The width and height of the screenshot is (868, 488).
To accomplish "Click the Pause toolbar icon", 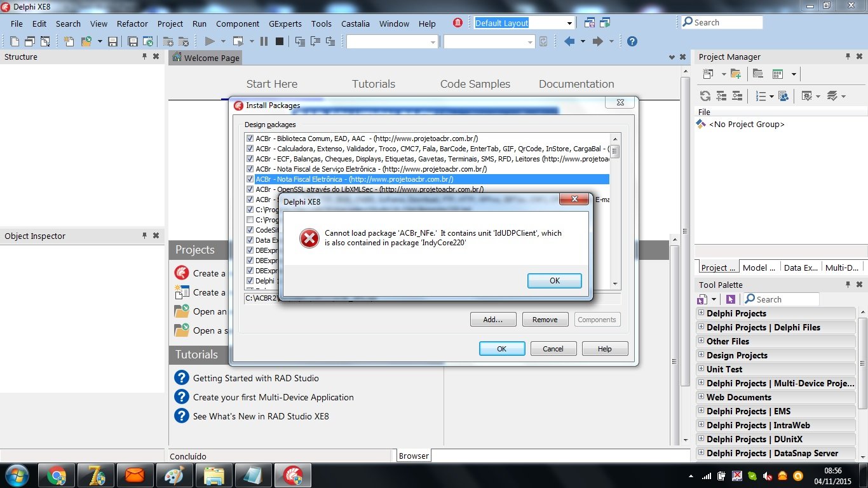I will (264, 41).
